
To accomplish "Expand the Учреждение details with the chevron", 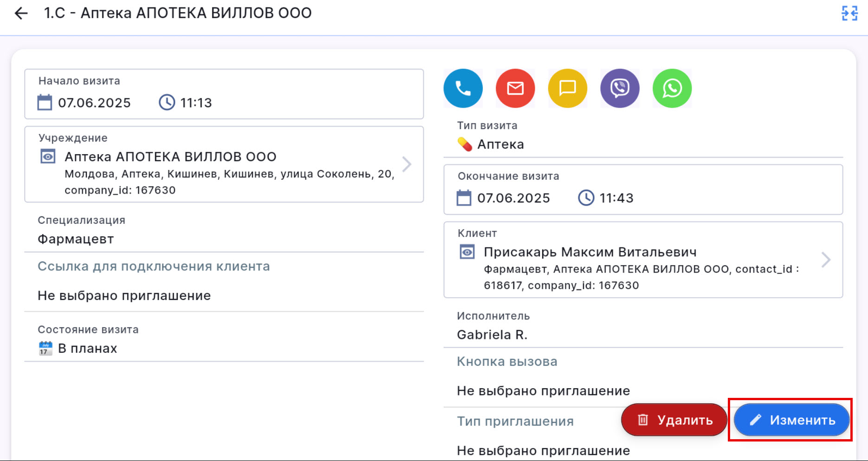I will click(407, 164).
